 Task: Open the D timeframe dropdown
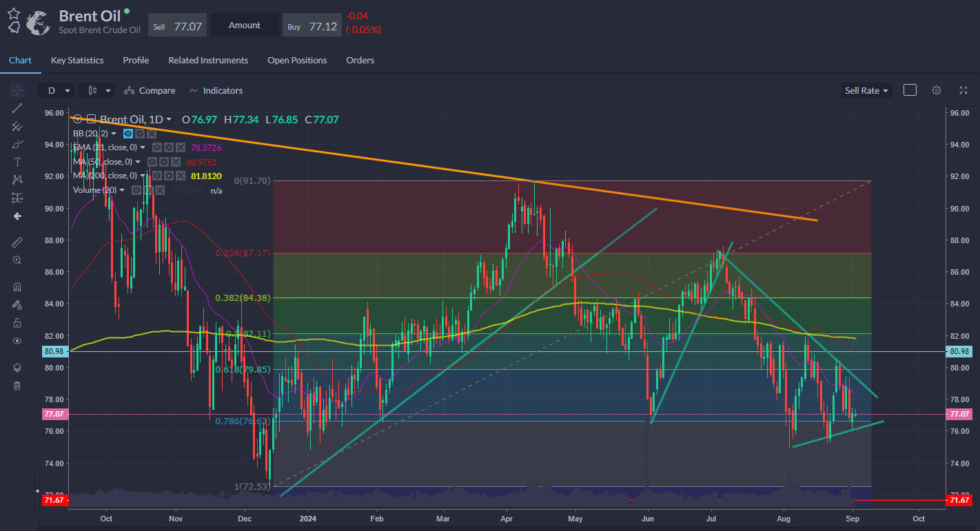click(57, 90)
